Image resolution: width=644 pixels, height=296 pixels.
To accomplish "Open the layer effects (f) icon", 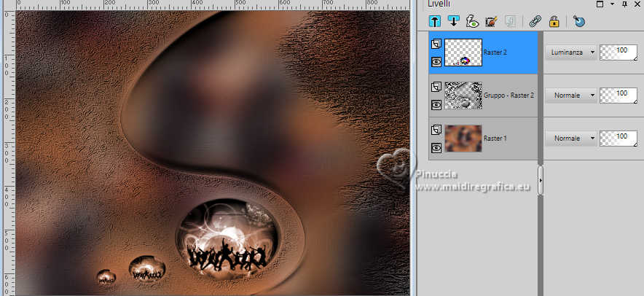I will [472, 21].
